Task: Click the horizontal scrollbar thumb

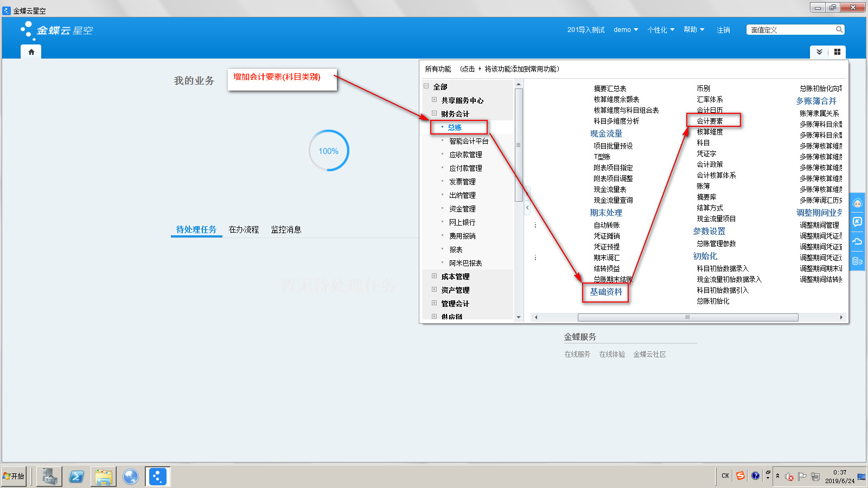Action: click(x=688, y=317)
